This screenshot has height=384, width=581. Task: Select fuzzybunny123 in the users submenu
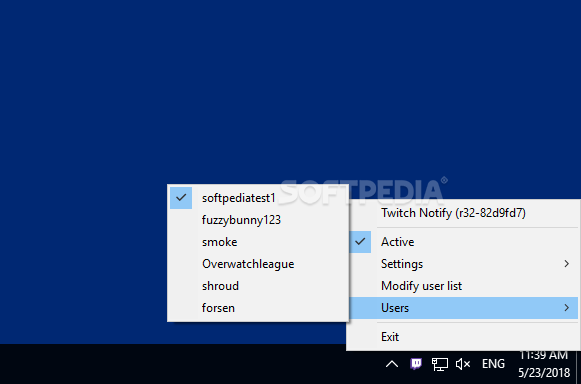[x=258, y=220]
